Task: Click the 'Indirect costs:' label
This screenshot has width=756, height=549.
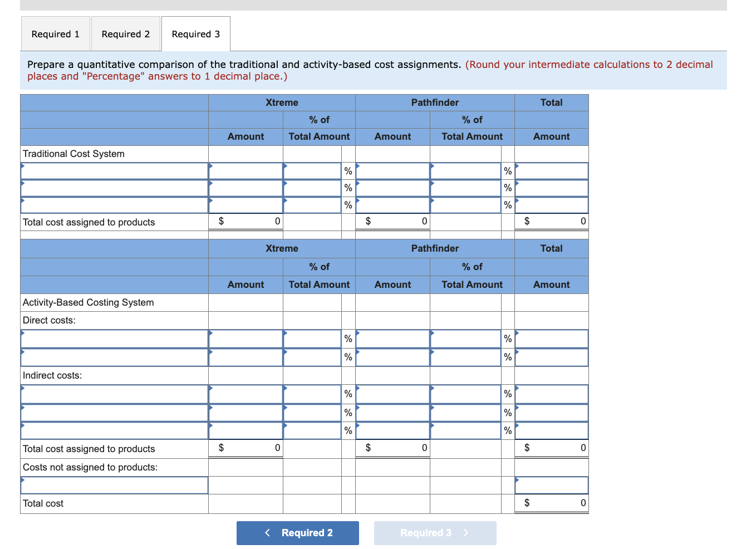Action: (x=52, y=375)
